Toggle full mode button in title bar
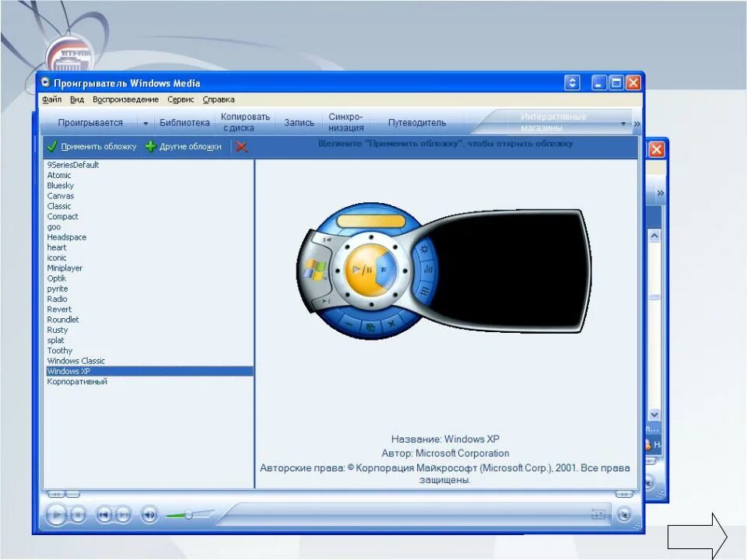Screen dimensions: 747x560 572,83
